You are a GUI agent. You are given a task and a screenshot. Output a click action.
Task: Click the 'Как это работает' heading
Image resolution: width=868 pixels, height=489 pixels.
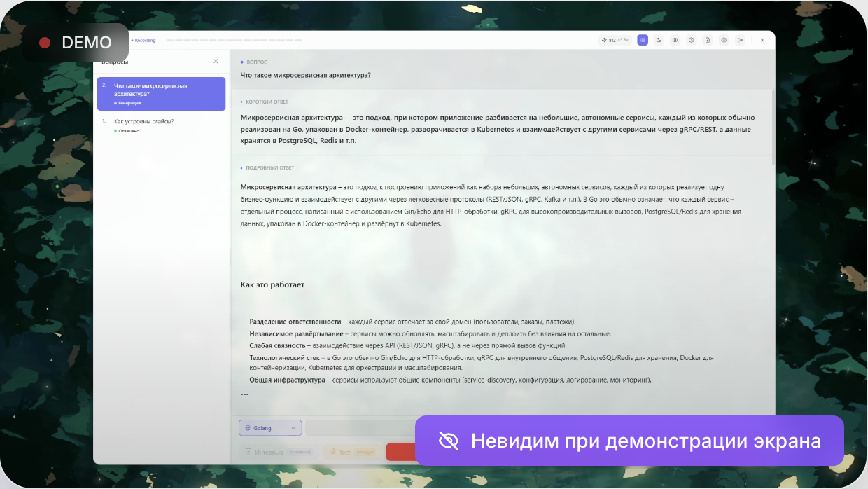click(x=272, y=284)
